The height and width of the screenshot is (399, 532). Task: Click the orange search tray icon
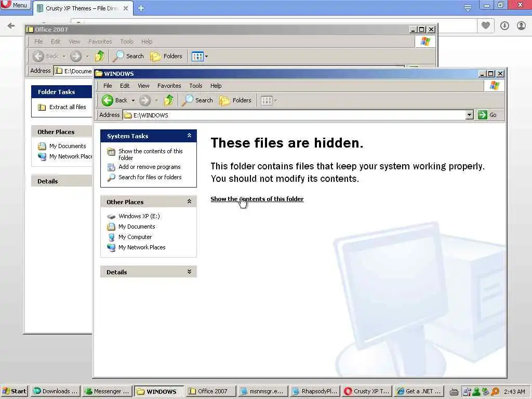(495, 392)
